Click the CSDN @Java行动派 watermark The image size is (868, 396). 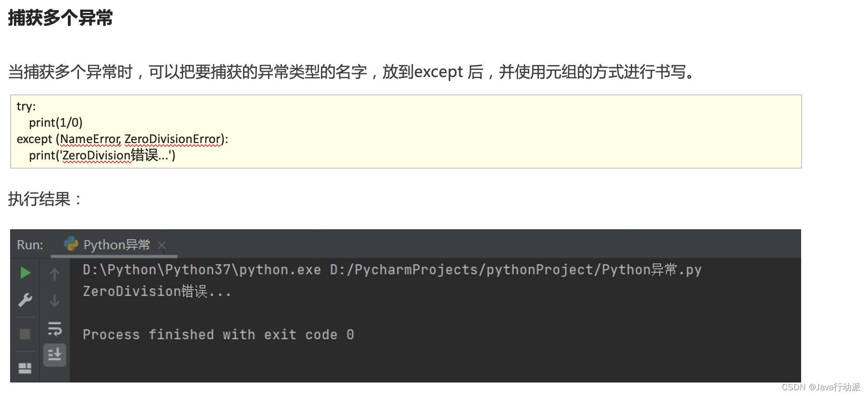coord(820,387)
